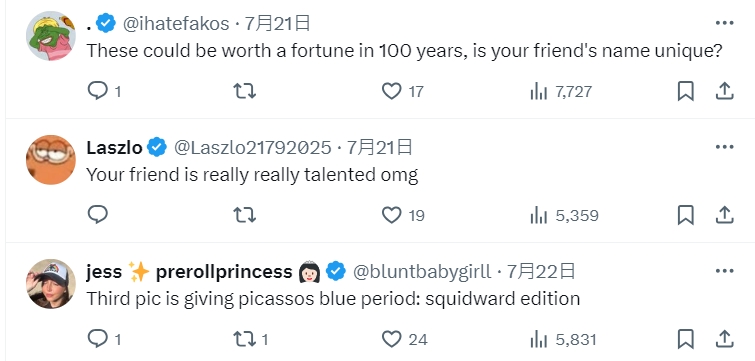Open jess's profile photo avatar

[x=51, y=284]
